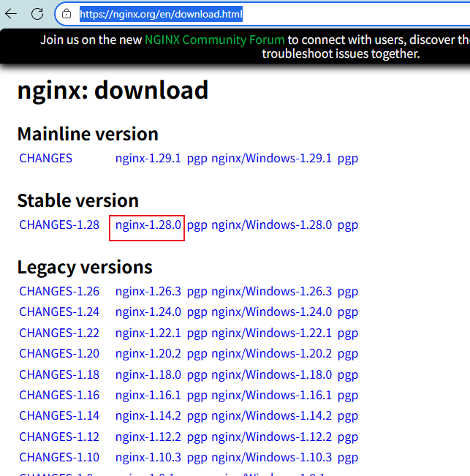Open the pgp signature for nginx/Windows-1.12.2
Viewport: 470px width, 476px height.
click(x=348, y=437)
